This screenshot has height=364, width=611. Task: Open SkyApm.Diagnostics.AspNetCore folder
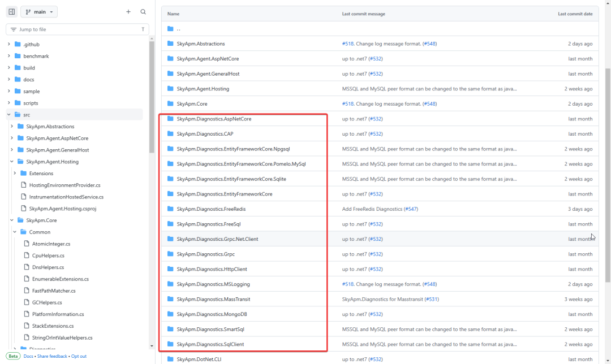(214, 119)
